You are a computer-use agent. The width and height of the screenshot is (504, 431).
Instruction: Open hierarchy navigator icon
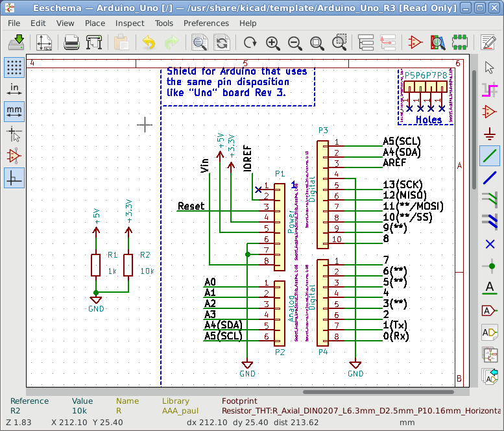coord(366,42)
